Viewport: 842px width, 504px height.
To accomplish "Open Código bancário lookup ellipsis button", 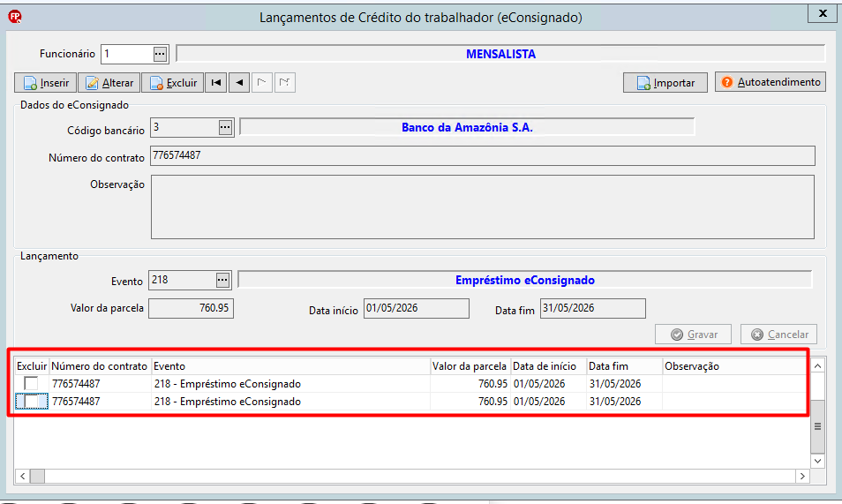I will [x=225, y=127].
